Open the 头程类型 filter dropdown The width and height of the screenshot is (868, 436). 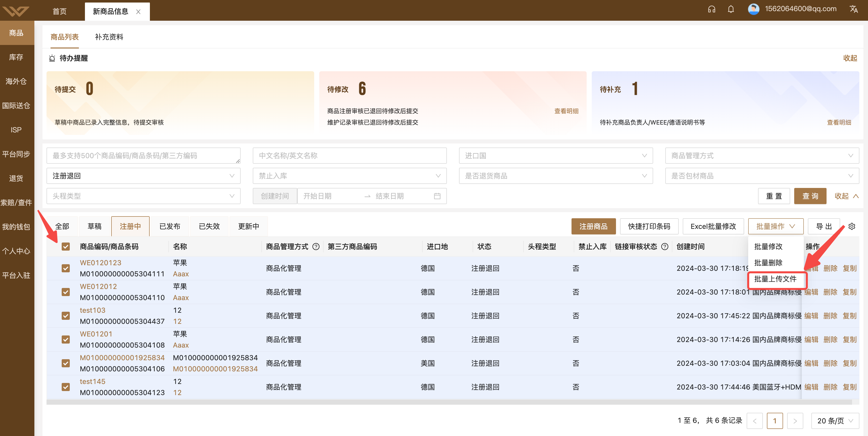(x=143, y=196)
